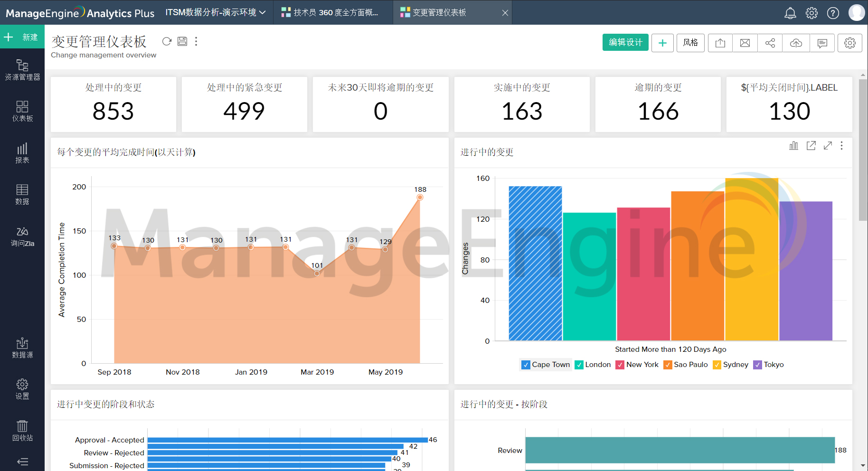This screenshot has height=471, width=868.
Task: Toggle Tokyo legend checkbox
Action: point(757,365)
